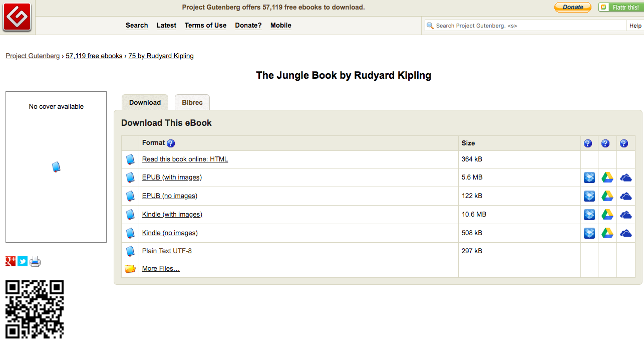
Task: Open the Latest menu link
Action: [x=166, y=26]
